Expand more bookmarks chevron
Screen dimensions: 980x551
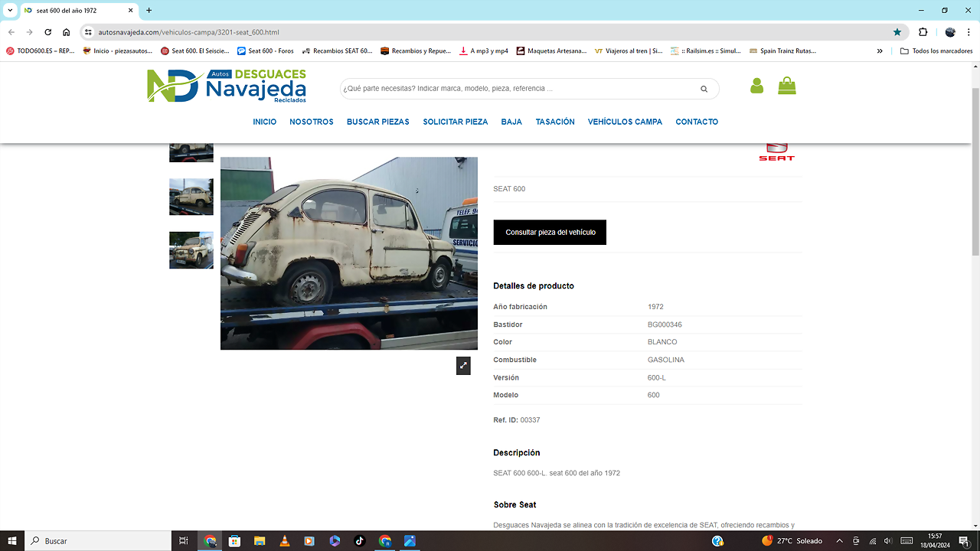pos(880,51)
